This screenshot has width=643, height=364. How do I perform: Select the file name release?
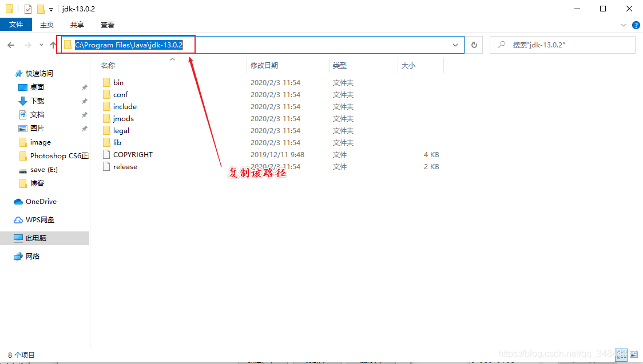[x=125, y=167]
